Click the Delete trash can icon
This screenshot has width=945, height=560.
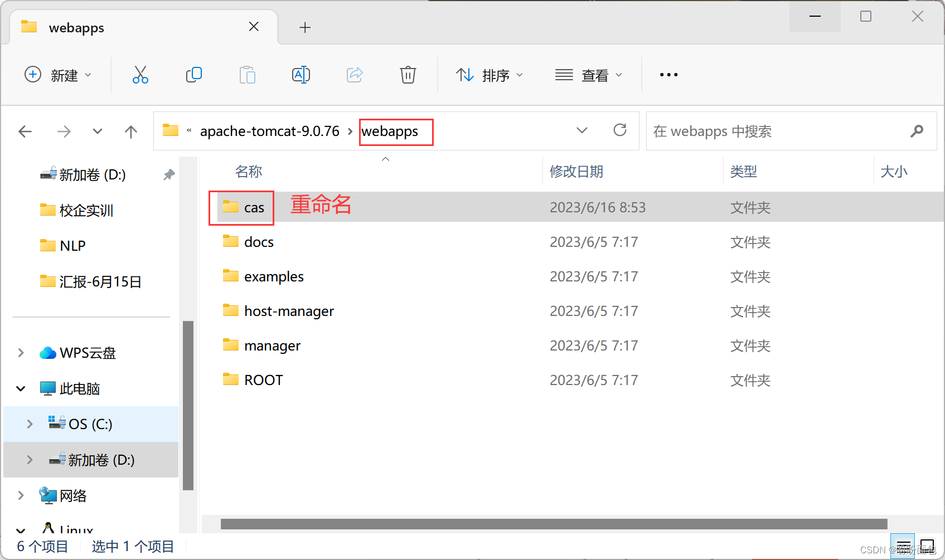[408, 75]
